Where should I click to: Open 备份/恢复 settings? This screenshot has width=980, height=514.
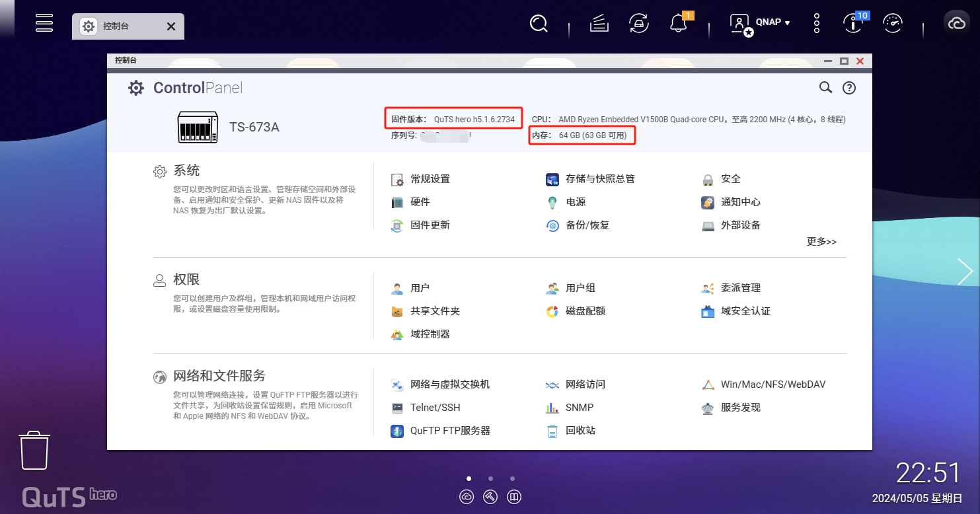click(578, 225)
